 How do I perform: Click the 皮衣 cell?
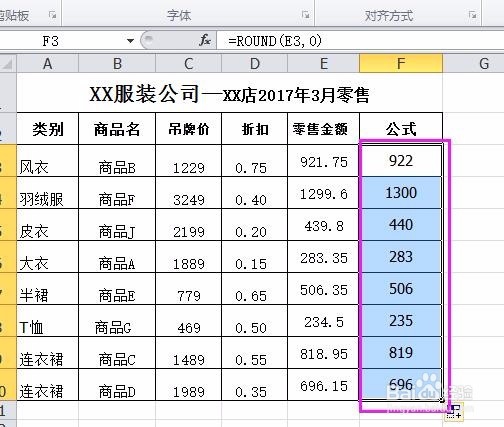pos(48,225)
